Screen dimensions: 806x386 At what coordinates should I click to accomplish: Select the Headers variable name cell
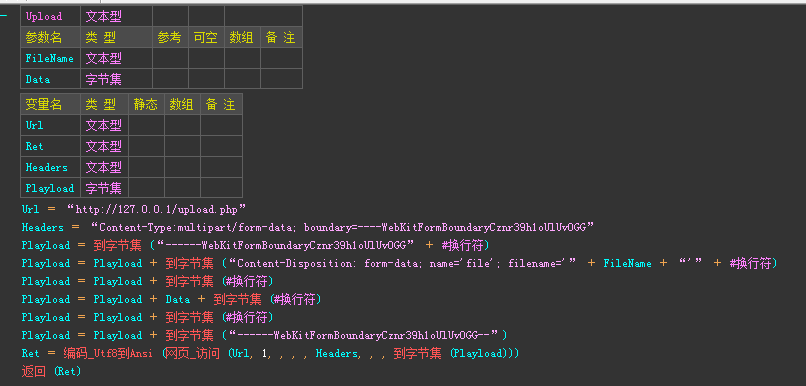[50, 167]
